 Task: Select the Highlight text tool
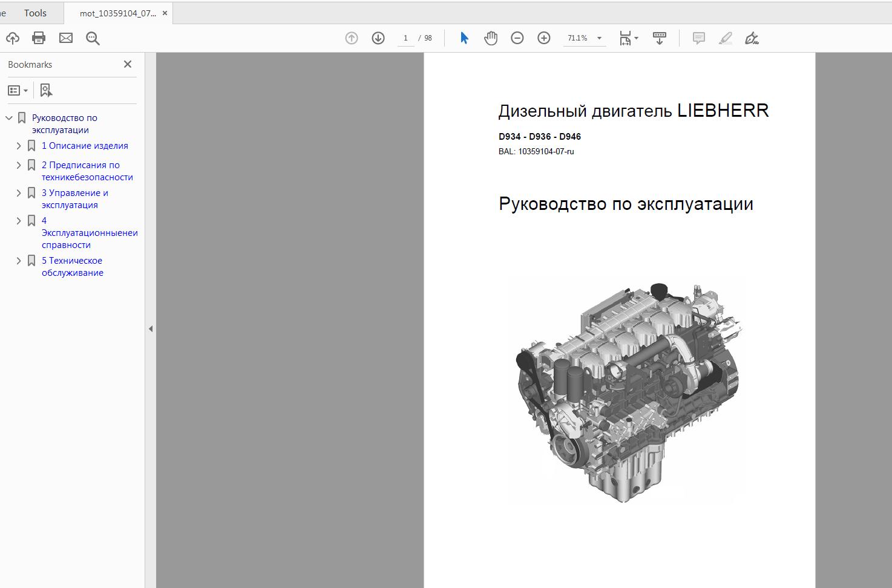(726, 38)
